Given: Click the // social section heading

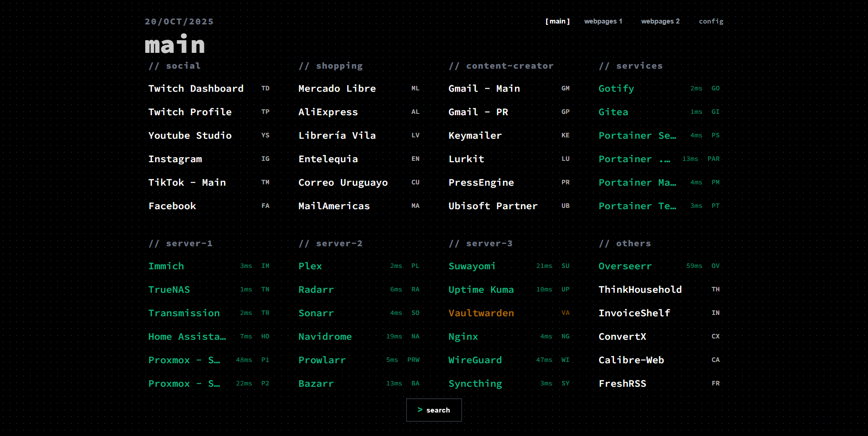Looking at the screenshot, I should 175,66.
